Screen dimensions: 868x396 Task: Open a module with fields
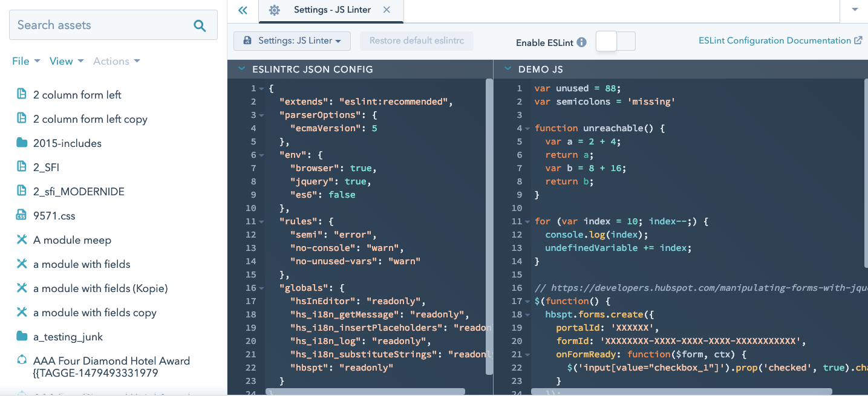pyautogui.click(x=82, y=264)
